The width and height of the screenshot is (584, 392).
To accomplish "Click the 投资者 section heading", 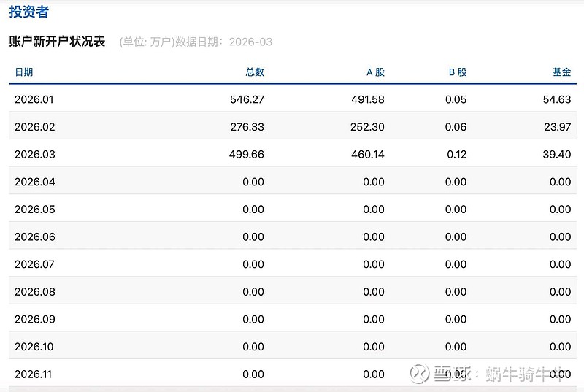I will point(30,12).
